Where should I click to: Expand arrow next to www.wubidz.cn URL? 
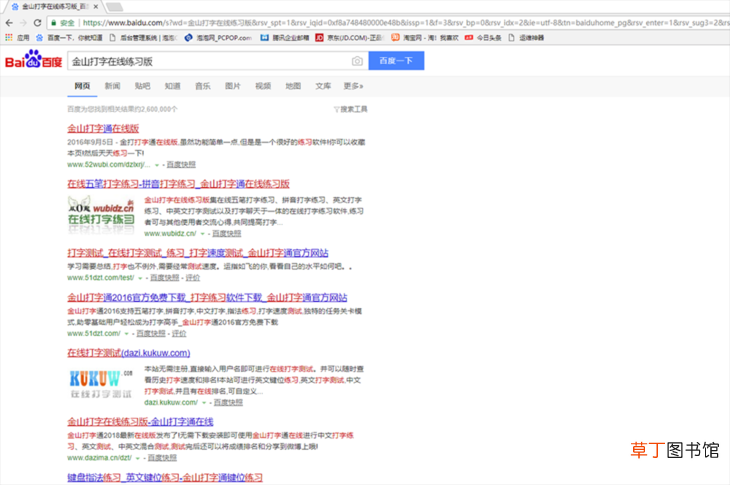[203, 234]
